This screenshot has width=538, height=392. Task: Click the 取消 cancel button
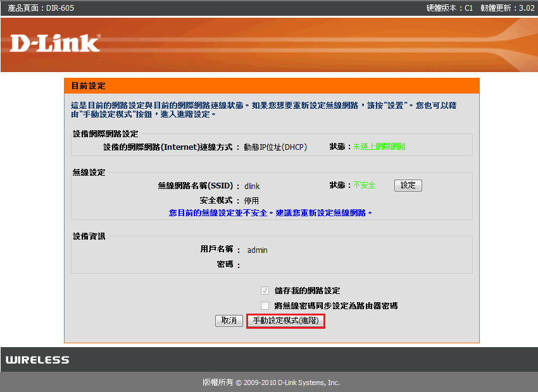pyautogui.click(x=229, y=321)
